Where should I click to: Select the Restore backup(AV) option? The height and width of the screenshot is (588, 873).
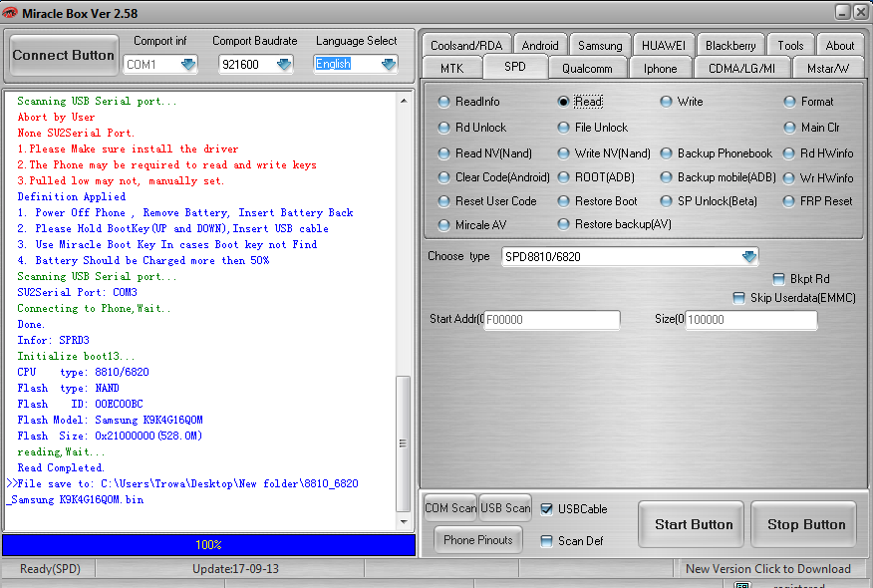pos(563,224)
